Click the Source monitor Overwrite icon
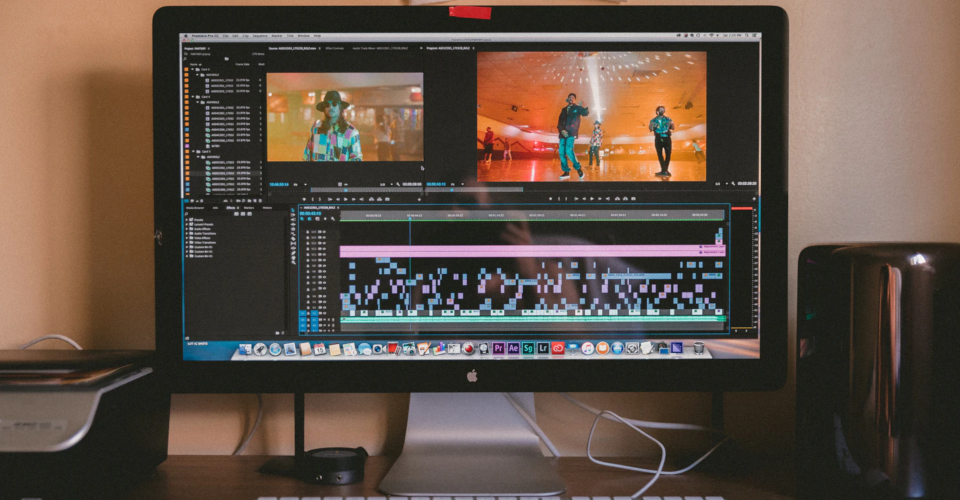The width and height of the screenshot is (960, 500). 380,200
